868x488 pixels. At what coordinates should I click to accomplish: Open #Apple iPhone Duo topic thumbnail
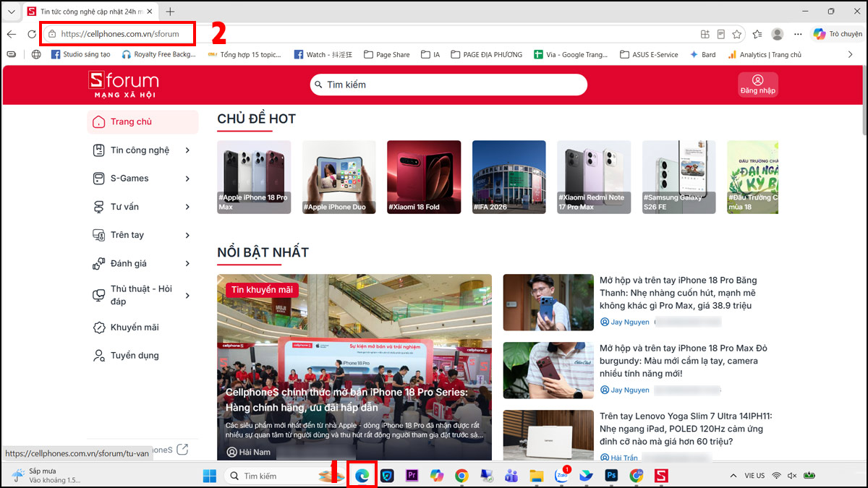point(339,177)
